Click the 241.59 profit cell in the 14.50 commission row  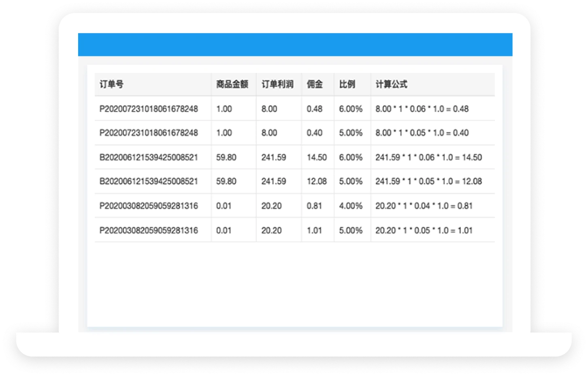(274, 157)
